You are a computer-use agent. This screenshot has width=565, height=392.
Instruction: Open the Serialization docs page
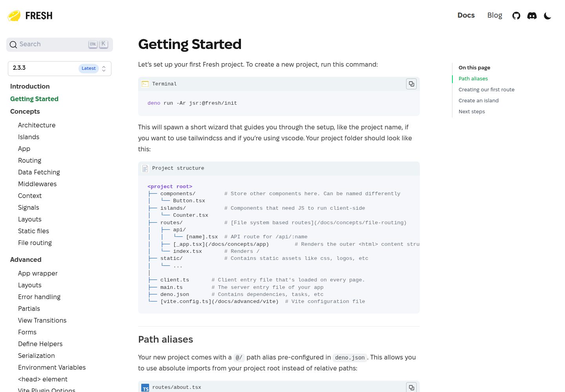click(36, 356)
